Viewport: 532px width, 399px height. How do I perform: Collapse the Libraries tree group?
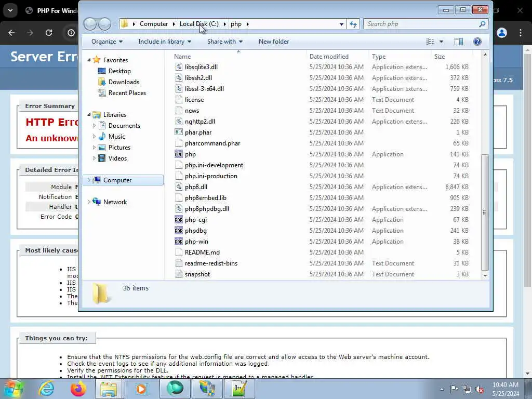pyautogui.click(x=89, y=115)
